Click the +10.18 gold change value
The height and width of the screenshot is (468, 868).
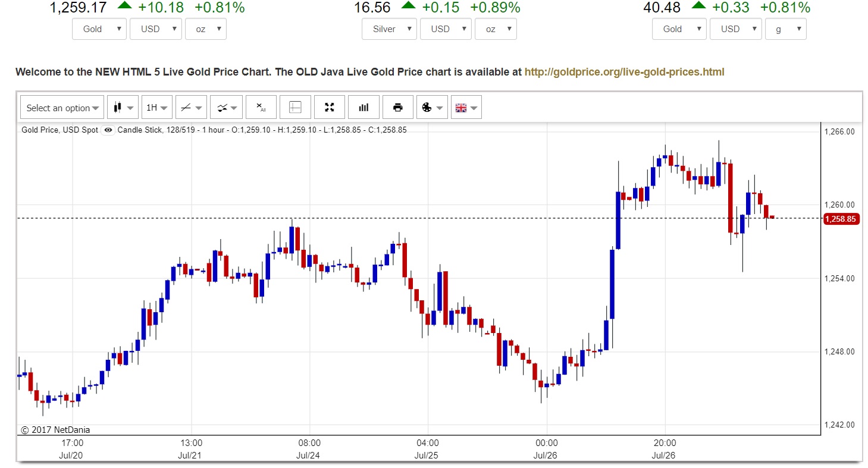[161, 8]
